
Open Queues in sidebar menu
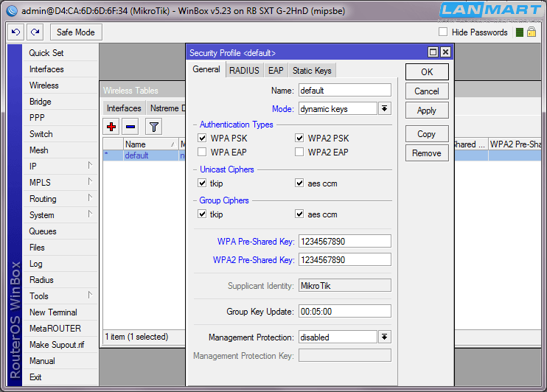(60, 231)
